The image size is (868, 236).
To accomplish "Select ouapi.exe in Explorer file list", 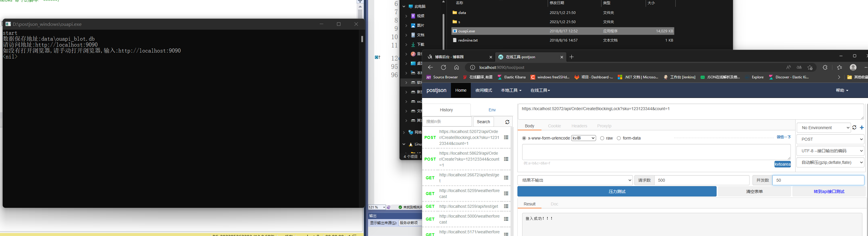I will coord(563,31).
